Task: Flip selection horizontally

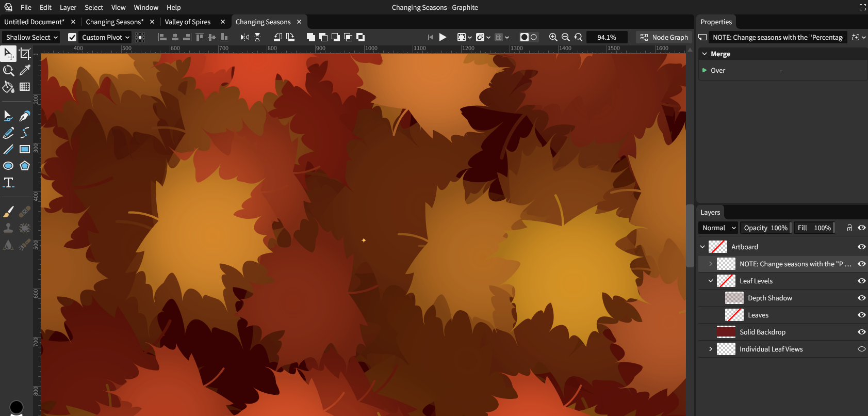Action: (245, 37)
